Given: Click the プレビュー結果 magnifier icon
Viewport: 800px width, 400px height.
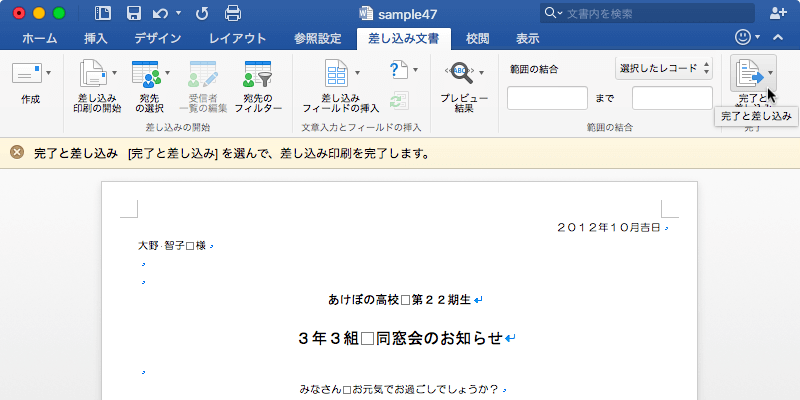Looking at the screenshot, I should [460, 73].
